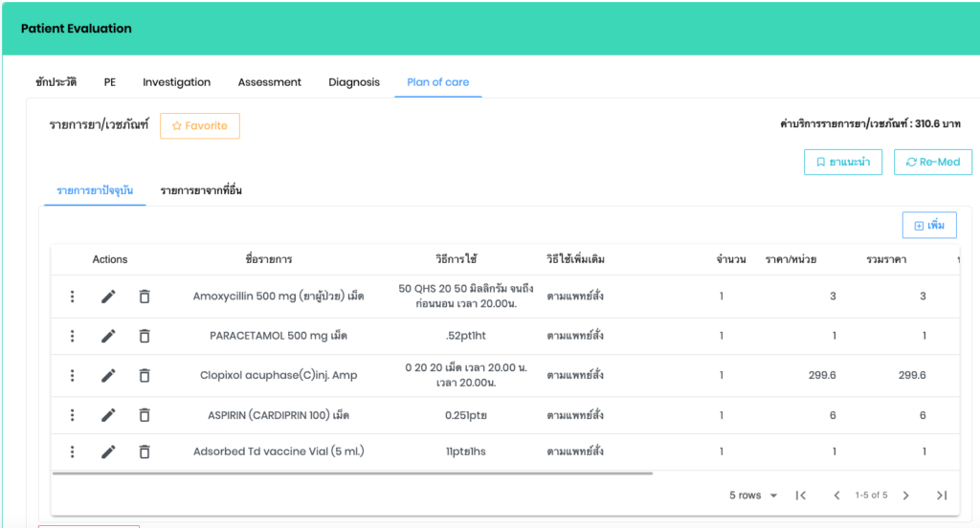The height and width of the screenshot is (528, 980).
Task: Edit the PARACETAMOL 500 mg entry
Action: pyautogui.click(x=108, y=336)
